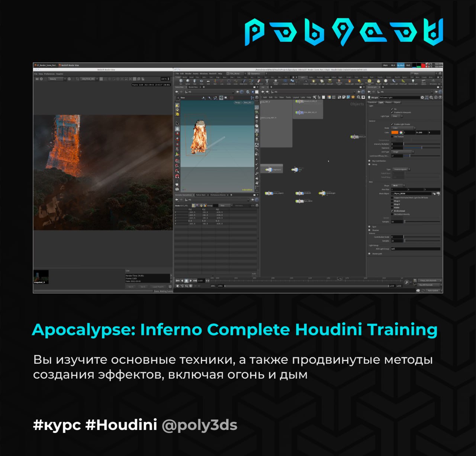
Task: Click the play button in the playbar
Action: (191, 281)
